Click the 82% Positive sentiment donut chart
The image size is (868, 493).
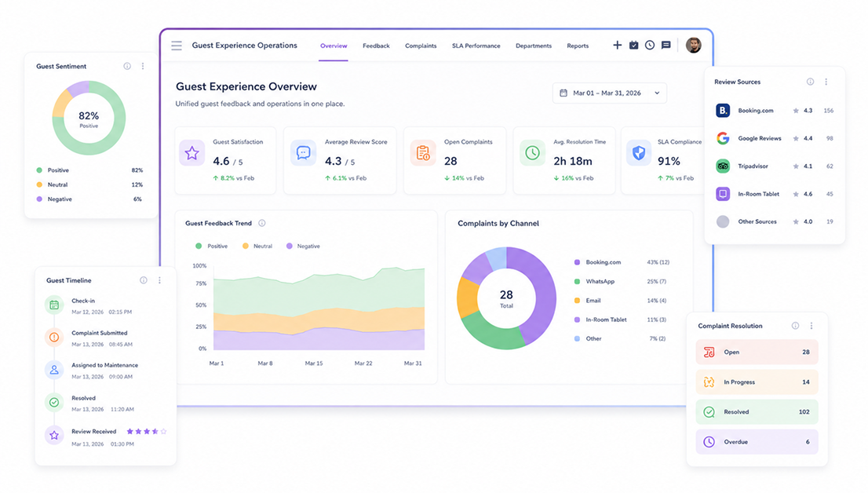(89, 118)
